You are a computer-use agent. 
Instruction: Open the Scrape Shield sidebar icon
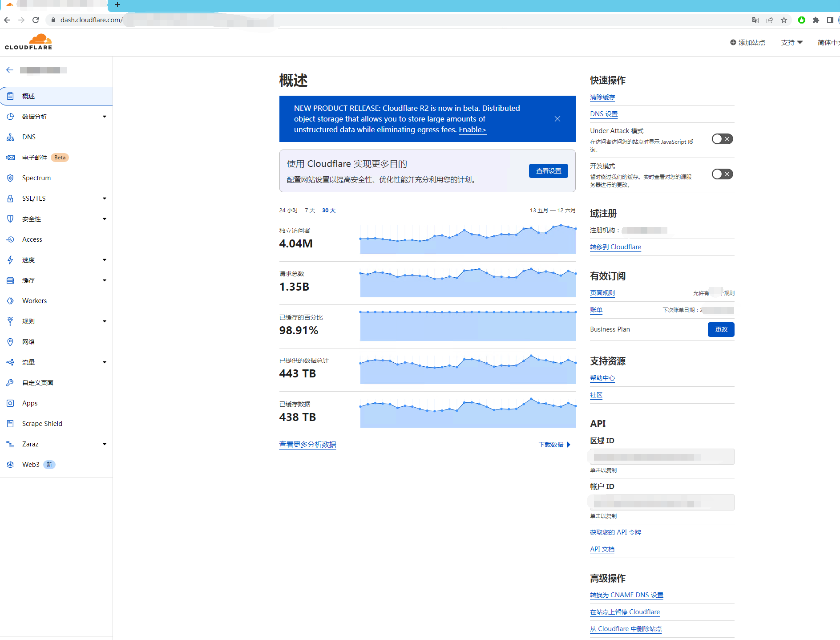[x=10, y=424]
